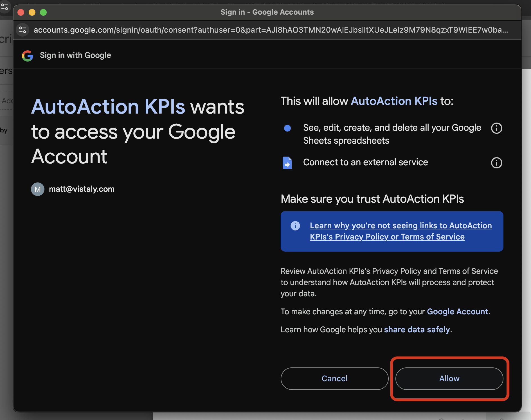Screen dimensions: 531x420
Task: Click the Google G logo
Action: click(x=28, y=56)
